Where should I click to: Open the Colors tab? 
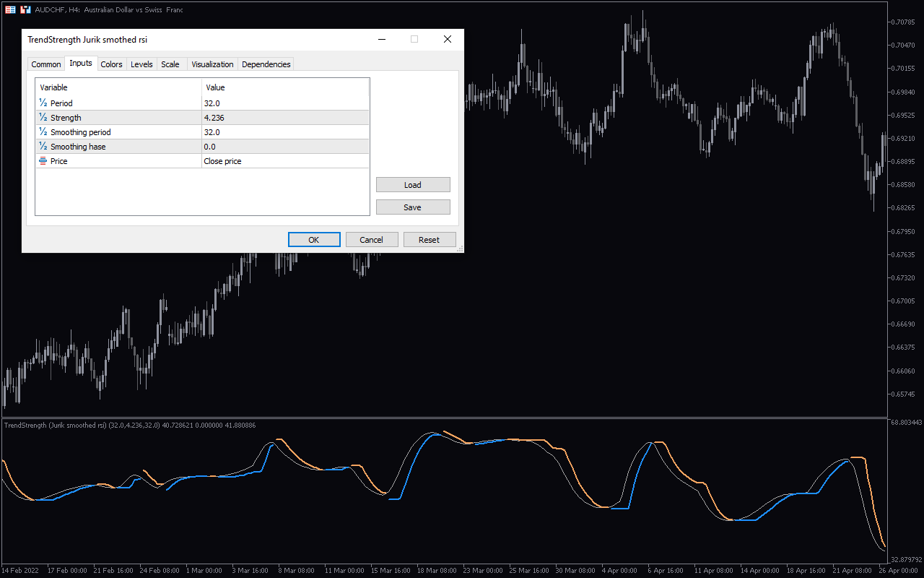click(x=111, y=64)
